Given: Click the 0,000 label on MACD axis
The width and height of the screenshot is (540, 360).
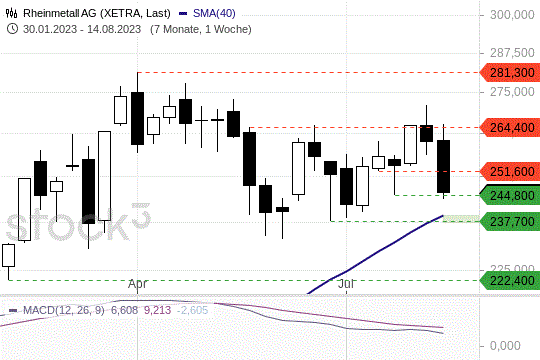Looking at the screenshot, I should click(x=505, y=346).
